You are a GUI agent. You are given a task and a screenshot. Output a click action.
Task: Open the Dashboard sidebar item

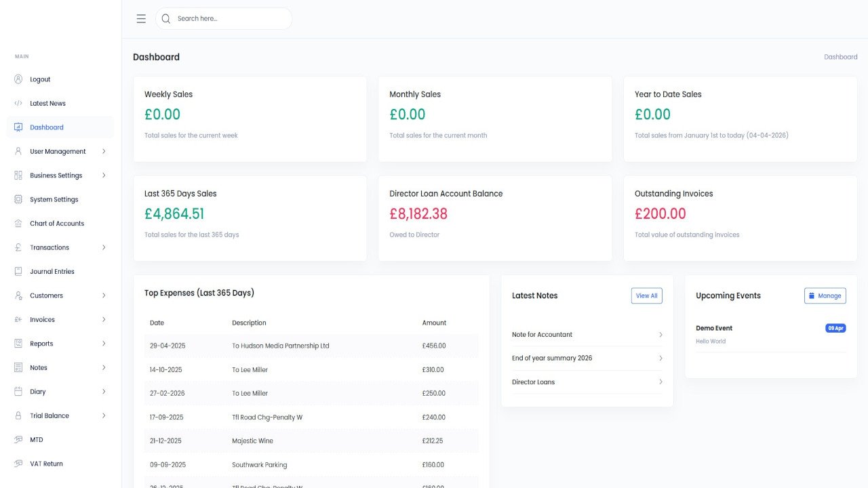pyautogui.click(x=47, y=127)
